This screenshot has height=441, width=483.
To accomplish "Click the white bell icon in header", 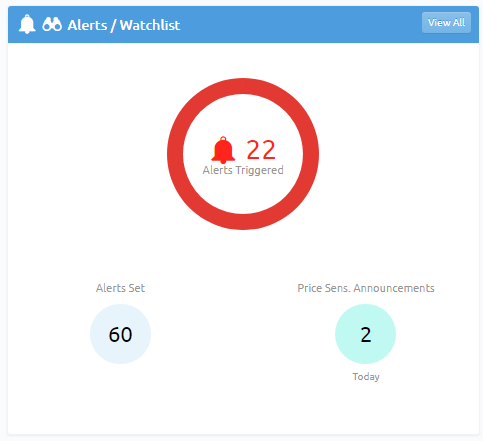I will coord(27,24).
